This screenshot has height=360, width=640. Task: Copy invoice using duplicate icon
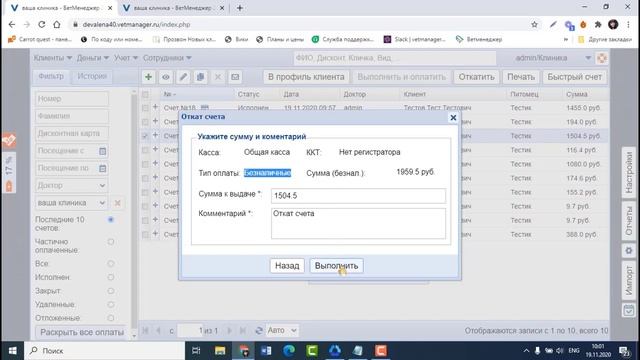tap(200, 77)
